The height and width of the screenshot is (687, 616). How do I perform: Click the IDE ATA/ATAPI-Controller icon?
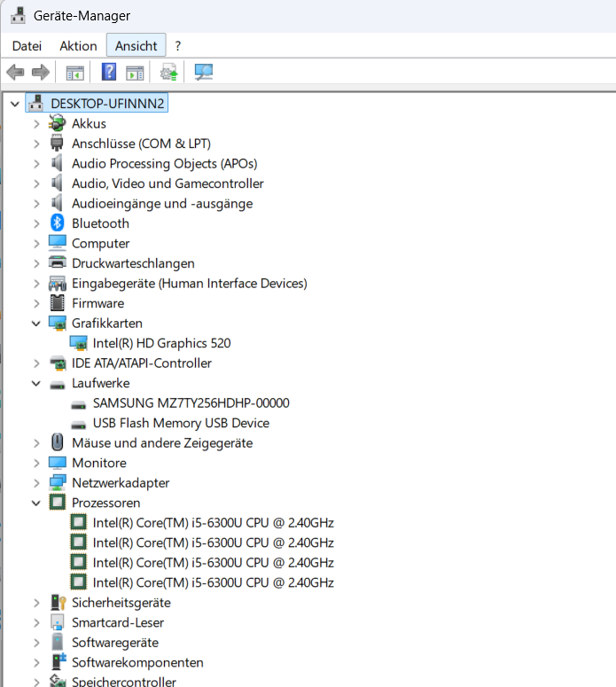[57, 363]
